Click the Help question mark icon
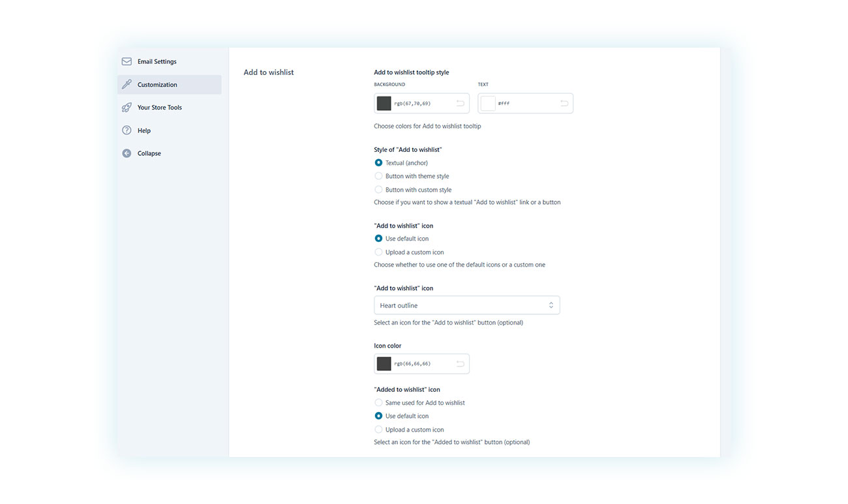This screenshot has width=848, height=504. tap(127, 130)
